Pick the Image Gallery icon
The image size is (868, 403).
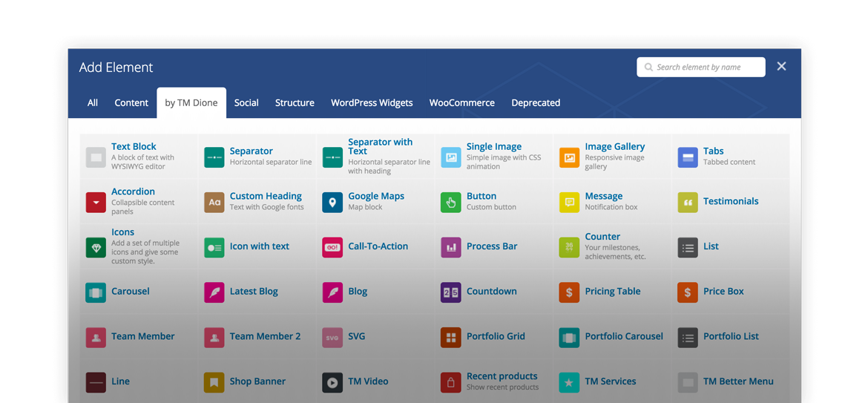[569, 157]
